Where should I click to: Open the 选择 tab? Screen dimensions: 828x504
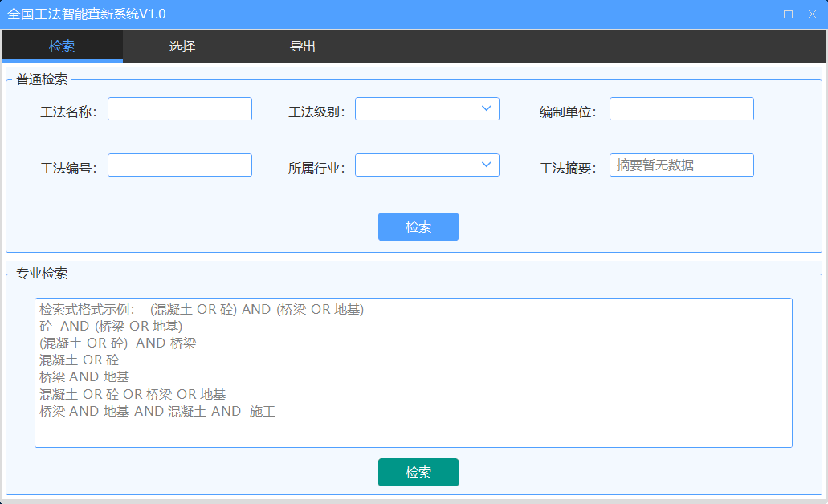click(x=182, y=47)
